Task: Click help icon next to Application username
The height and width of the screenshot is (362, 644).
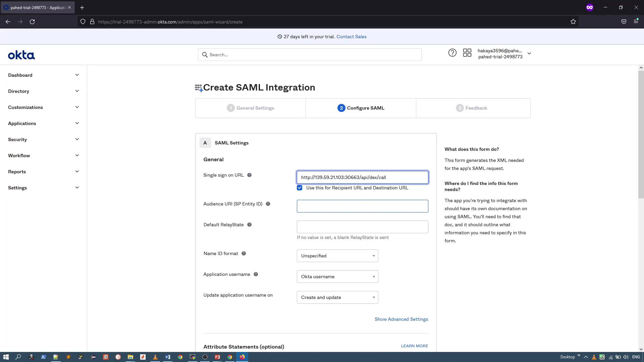Action: pyautogui.click(x=256, y=274)
